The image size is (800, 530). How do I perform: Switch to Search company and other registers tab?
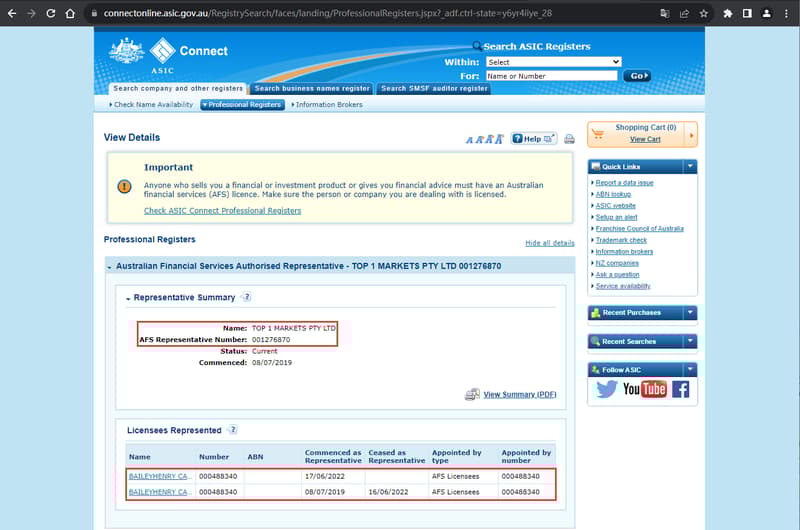pyautogui.click(x=178, y=89)
